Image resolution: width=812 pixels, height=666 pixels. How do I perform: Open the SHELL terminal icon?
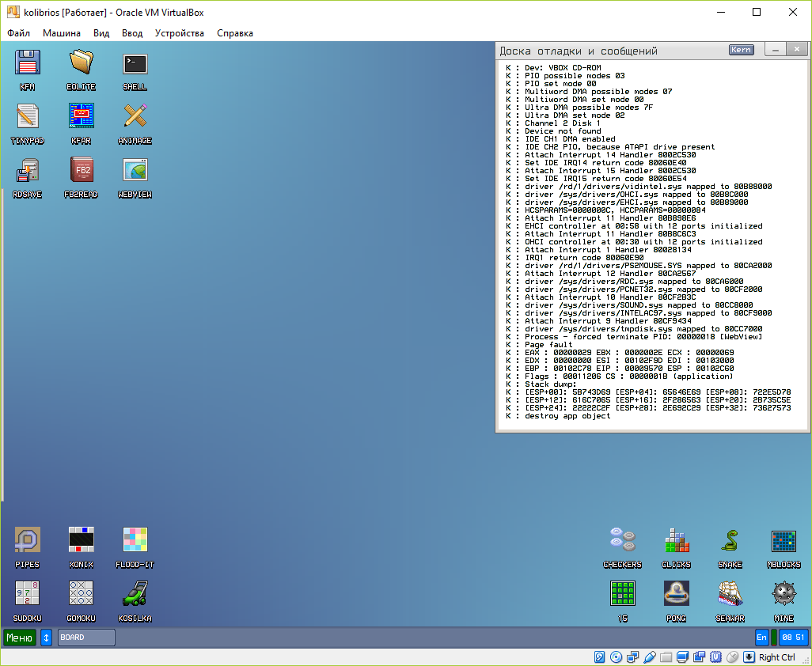point(135,63)
